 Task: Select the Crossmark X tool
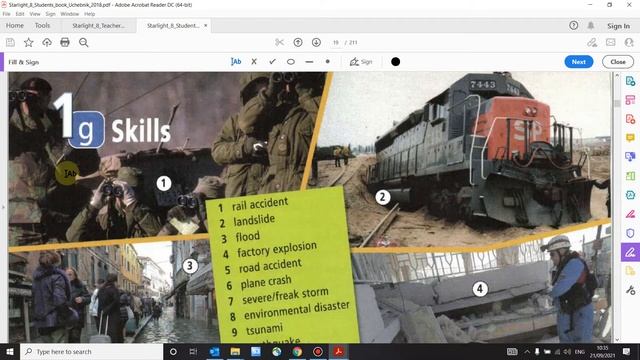pyautogui.click(x=254, y=62)
